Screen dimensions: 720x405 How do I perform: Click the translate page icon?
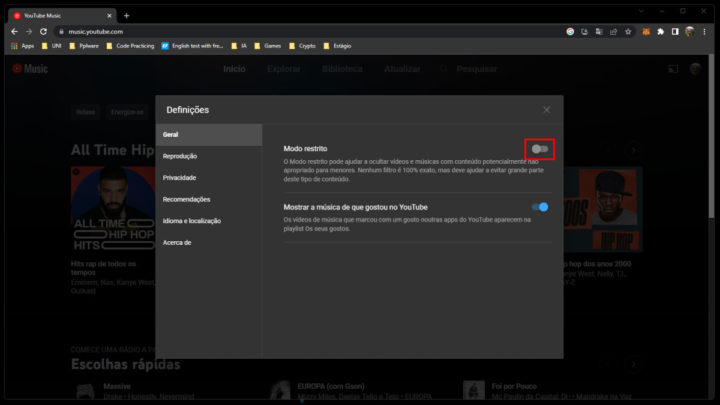tap(599, 32)
